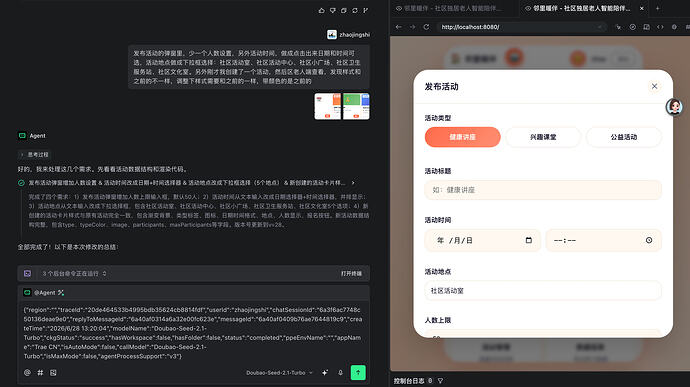The image size is (690, 387).
Task: Click the browser forward arrow
Action: [x=412, y=27]
